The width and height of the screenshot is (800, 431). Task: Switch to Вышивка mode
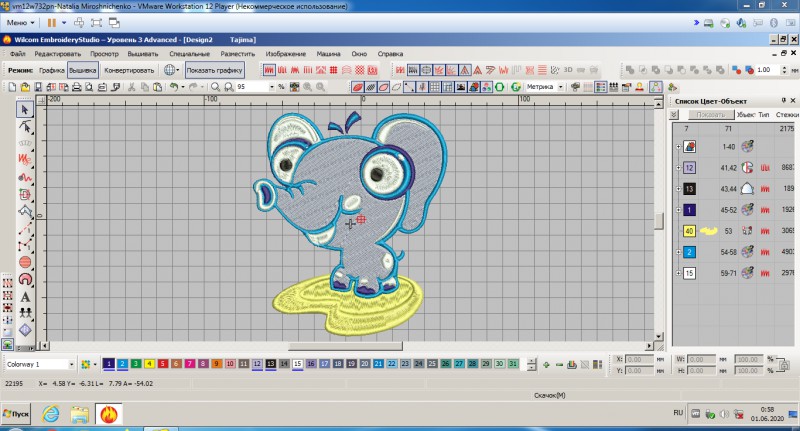click(x=82, y=70)
